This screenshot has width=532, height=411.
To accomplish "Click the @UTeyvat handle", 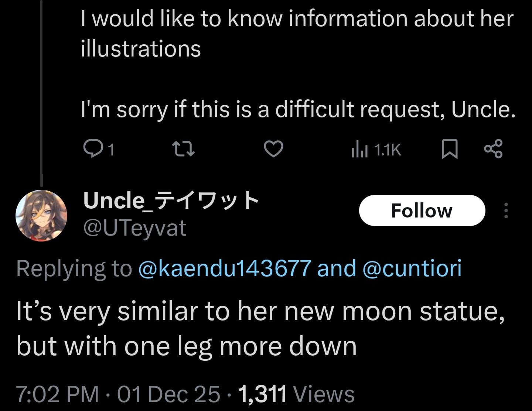I will (x=135, y=228).
